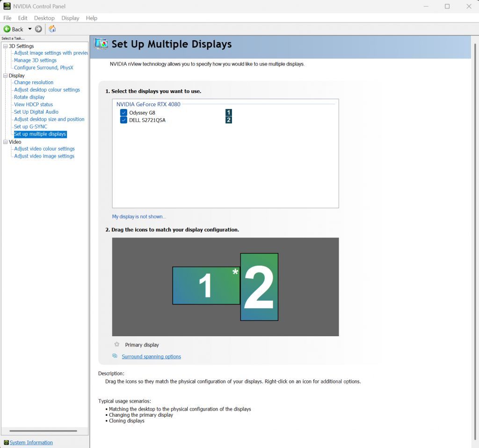
Task: Click display number 1 badge beside Odyssey G8
Action: coord(228,113)
